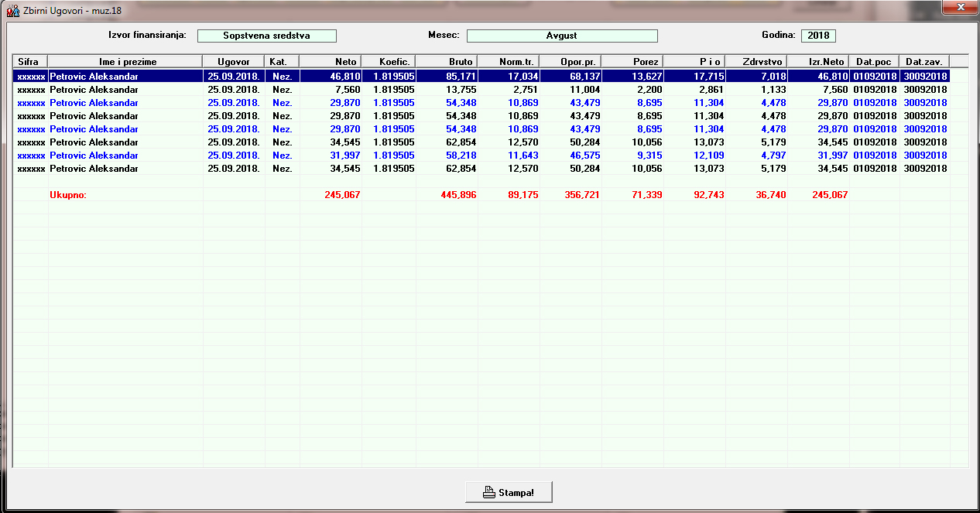The height and width of the screenshot is (513, 980).
Task: Click the Dat.poc column header
Action: pyautogui.click(x=875, y=61)
